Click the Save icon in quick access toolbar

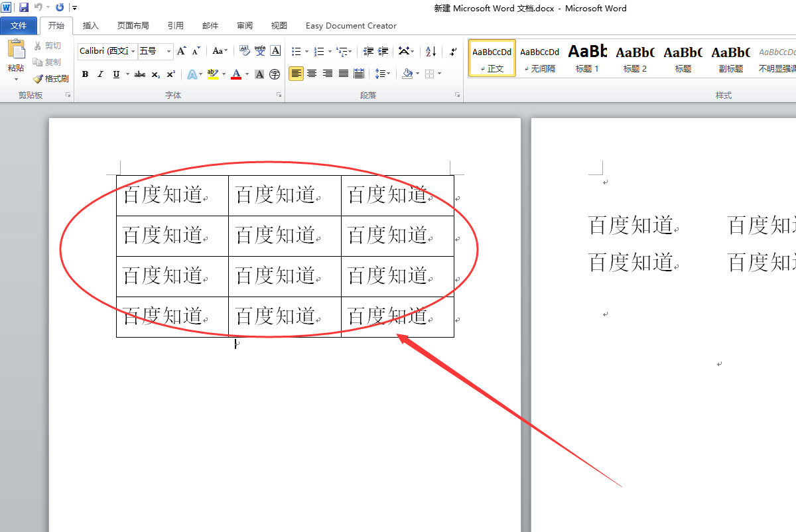click(24, 7)
